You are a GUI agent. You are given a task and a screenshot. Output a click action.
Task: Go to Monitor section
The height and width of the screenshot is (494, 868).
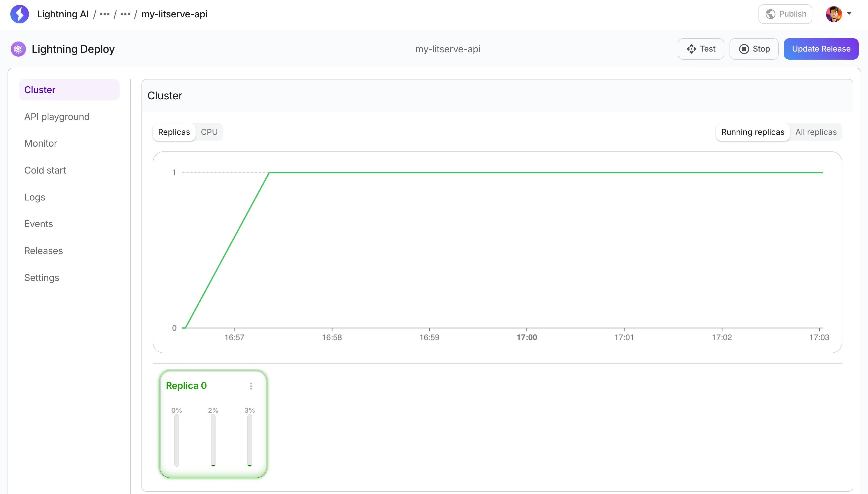click(41, 144)
